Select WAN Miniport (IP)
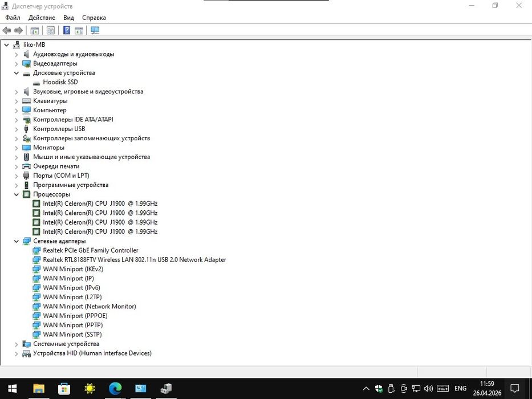The image size is (532, 399). 68,279
